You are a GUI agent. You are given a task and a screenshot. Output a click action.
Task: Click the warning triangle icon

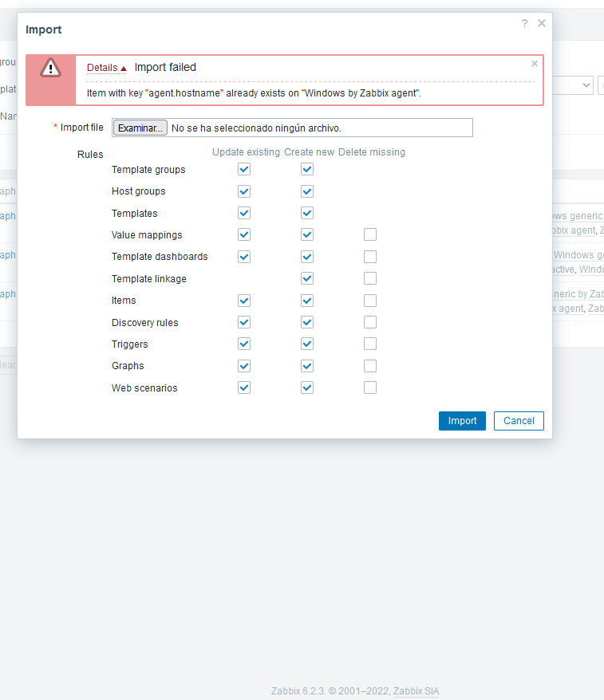click(x=50, y=69)
